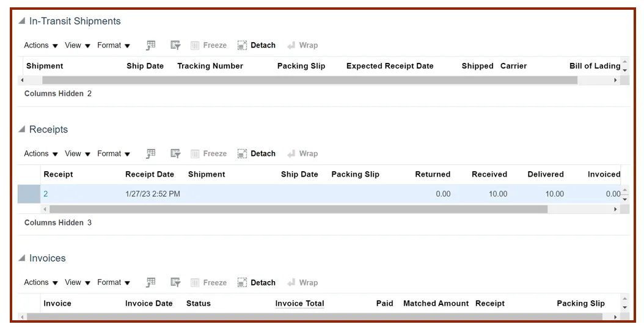Open View menu in In-Transit Shipments section
Image resolution: width=644 pixels, height=327 pixels.
tap(78, 45)
